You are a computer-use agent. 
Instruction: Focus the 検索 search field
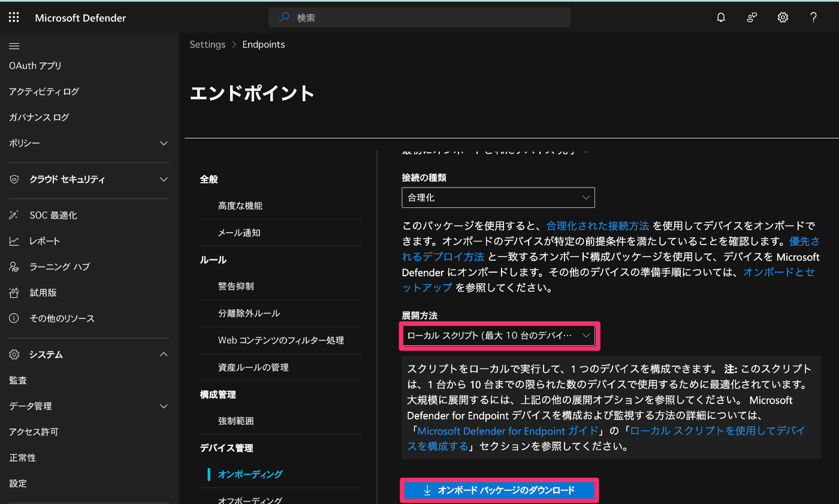point(419,17)
